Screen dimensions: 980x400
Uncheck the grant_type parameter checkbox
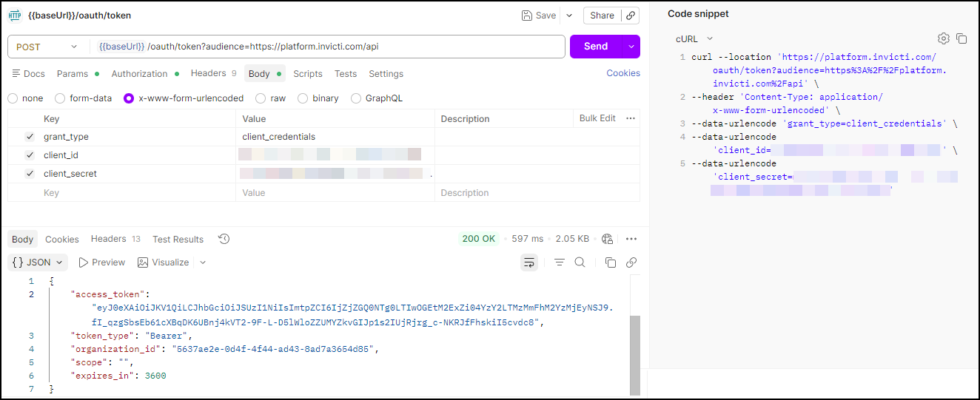(x=30, y=137)
